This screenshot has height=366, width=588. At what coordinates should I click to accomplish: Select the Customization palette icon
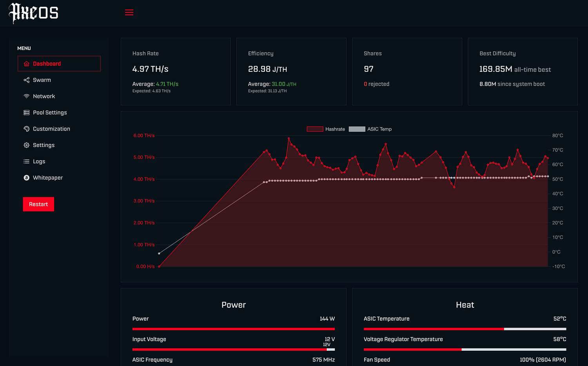pos(26,129)
